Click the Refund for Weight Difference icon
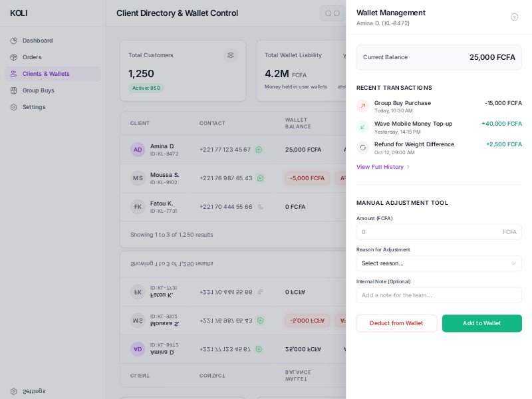 pyautogui.click(x=362, y=147)
